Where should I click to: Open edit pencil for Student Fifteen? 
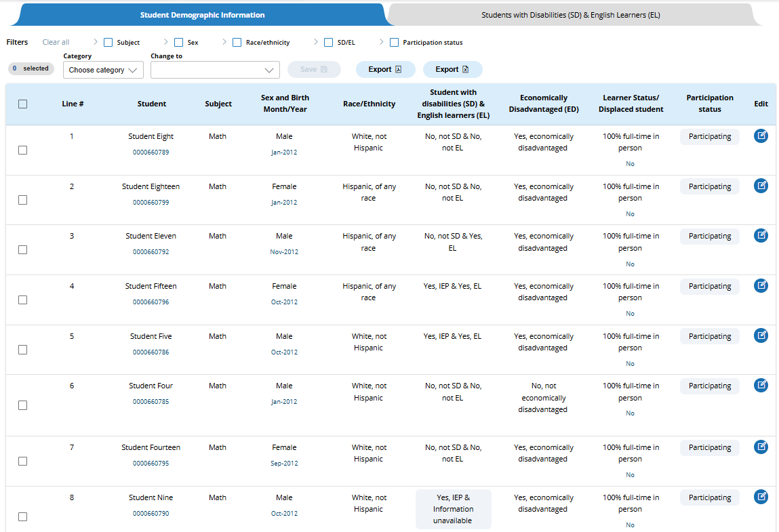761,286
